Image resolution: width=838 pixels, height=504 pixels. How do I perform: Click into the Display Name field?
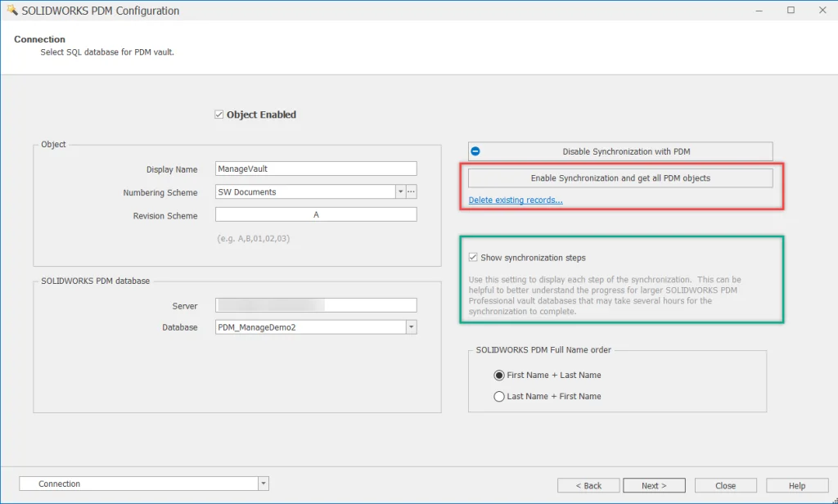click(316, 169)
